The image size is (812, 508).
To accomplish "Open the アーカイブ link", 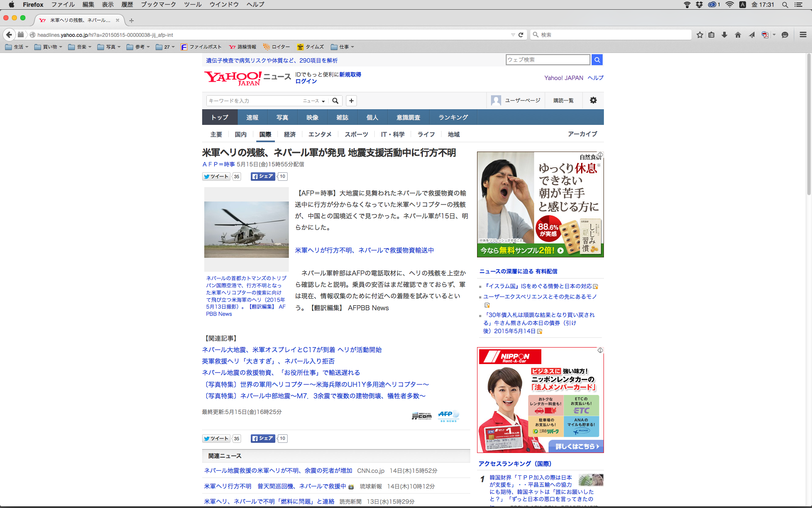I will click(582, 134).
